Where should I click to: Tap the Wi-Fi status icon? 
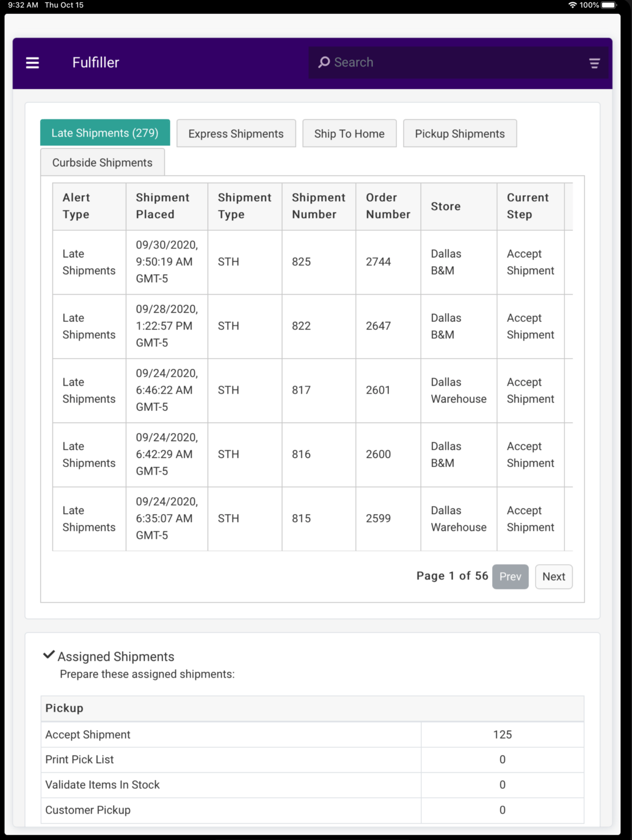pos(572,5)
